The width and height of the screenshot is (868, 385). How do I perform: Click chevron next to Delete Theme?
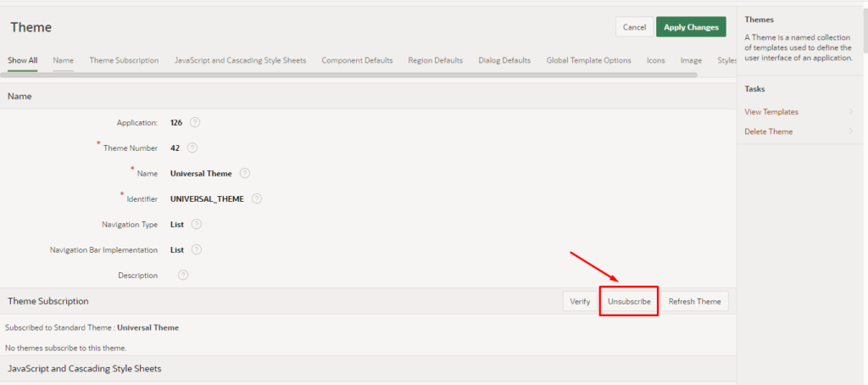pos(850,131)
